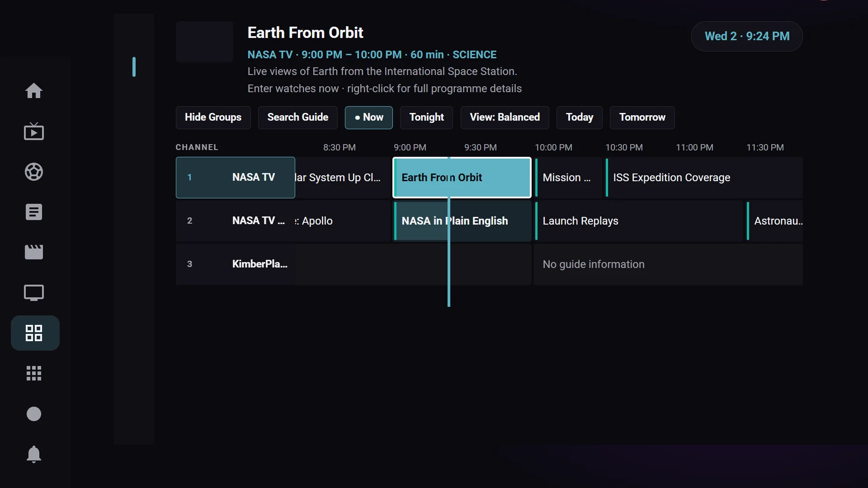Viewport: 868px width, 488px height.
Task: Open the Home icon in sidebar
Action: point(34,91)
